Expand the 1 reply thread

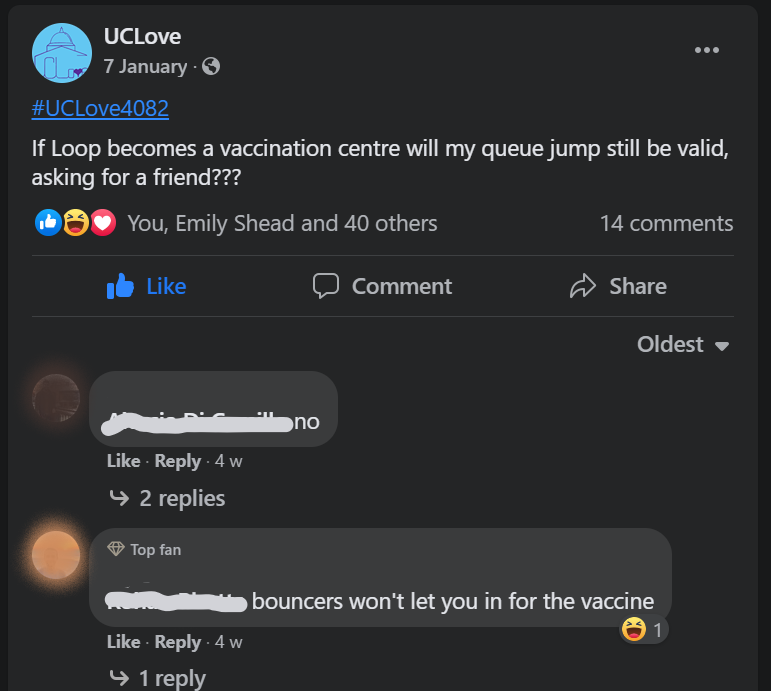coord(157,678)
